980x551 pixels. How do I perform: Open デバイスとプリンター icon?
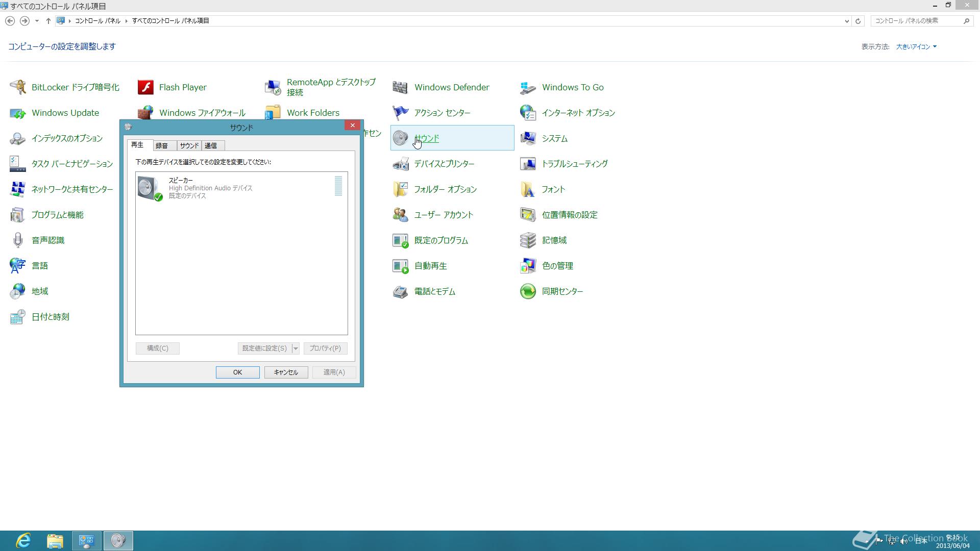401,164
